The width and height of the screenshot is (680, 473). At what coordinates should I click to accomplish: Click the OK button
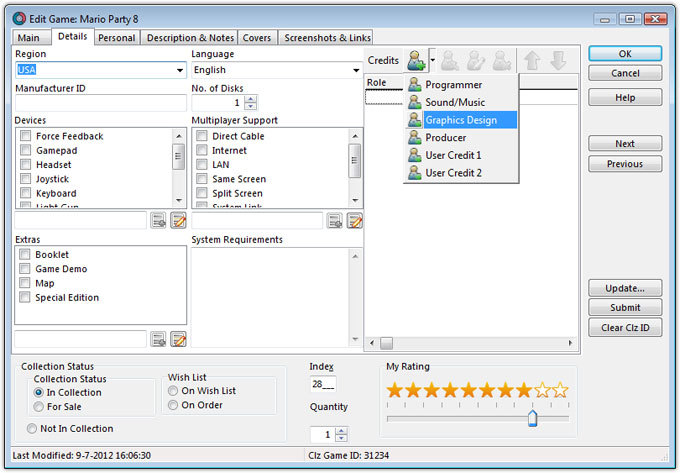(625, 54)
